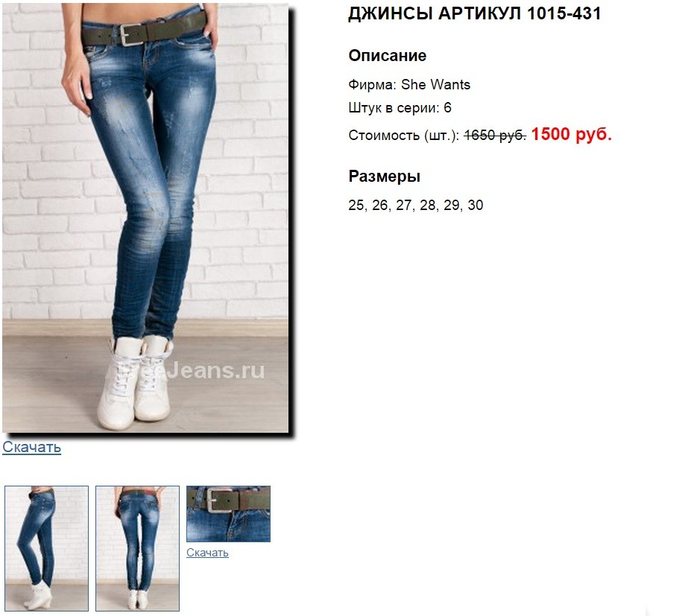Click the crossed-out 1650 руб. price
The image size is (688, 616).
click(495, 136)
